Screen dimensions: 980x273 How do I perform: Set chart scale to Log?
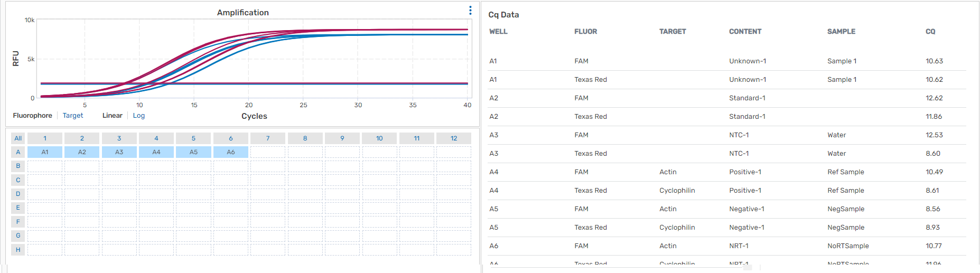tap(139, 116)
